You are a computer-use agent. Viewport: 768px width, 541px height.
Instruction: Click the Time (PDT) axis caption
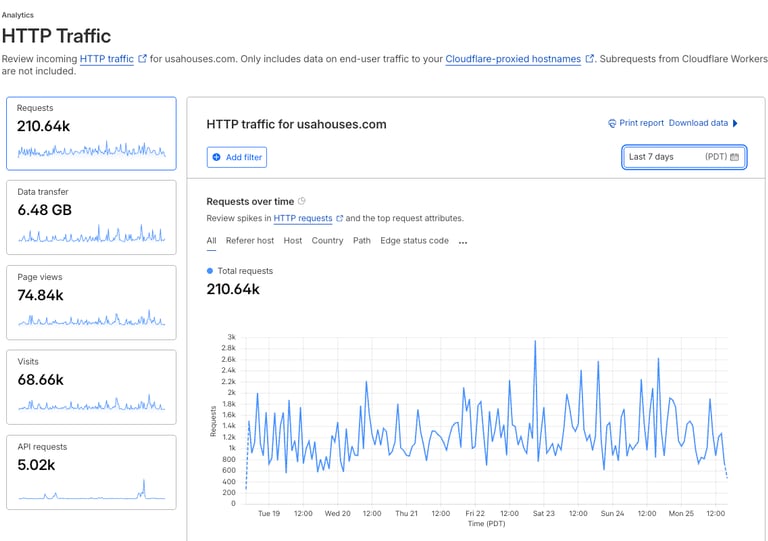coord(486,523)
